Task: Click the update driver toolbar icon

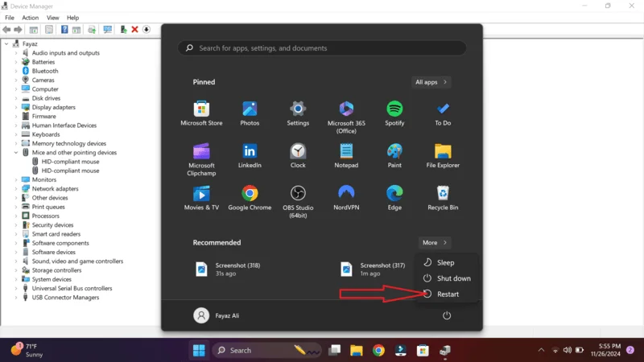Action: coord(123,30)
